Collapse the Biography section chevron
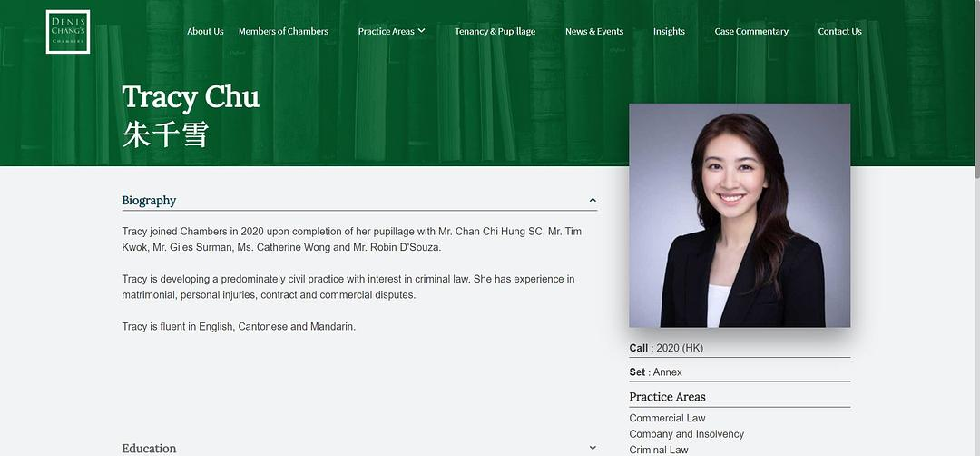Image resolution: width=980 pixels, height=456 pixels. pos(593,201)
